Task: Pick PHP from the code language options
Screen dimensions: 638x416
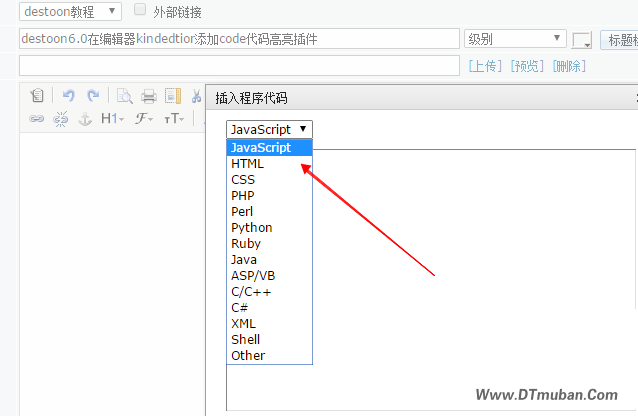Action: click(x=243, y=196)
